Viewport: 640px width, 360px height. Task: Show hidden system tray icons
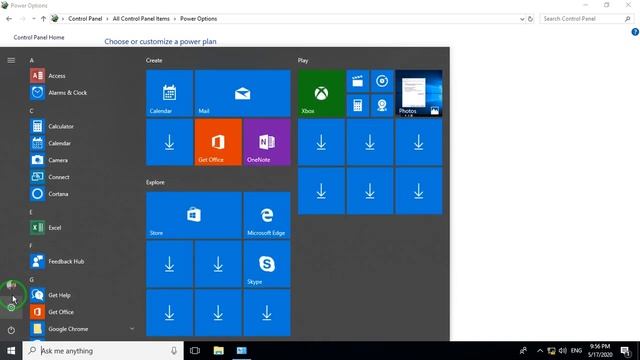pyautogui.click(x=540, y=351)
